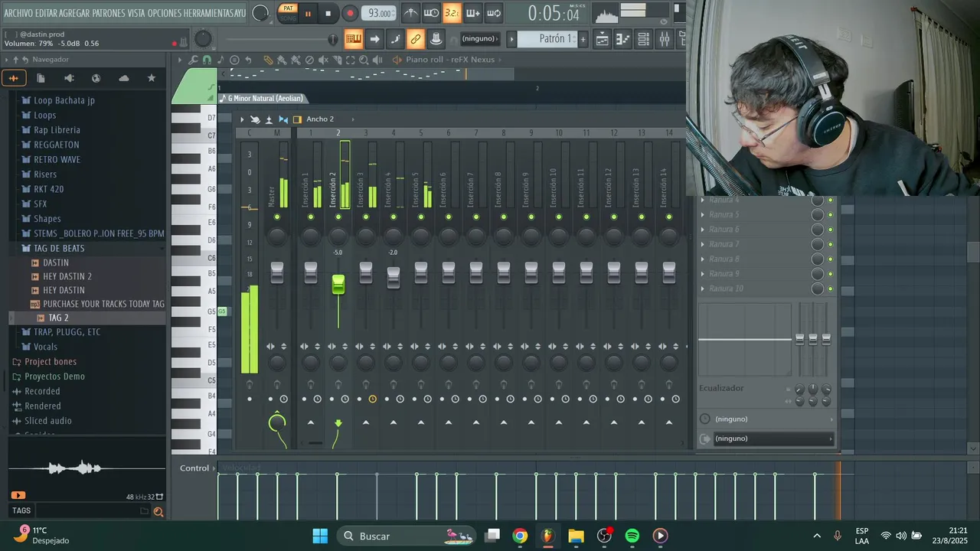
Task: Select the browser files/project tab icon
Action: [x=41, y=78]
